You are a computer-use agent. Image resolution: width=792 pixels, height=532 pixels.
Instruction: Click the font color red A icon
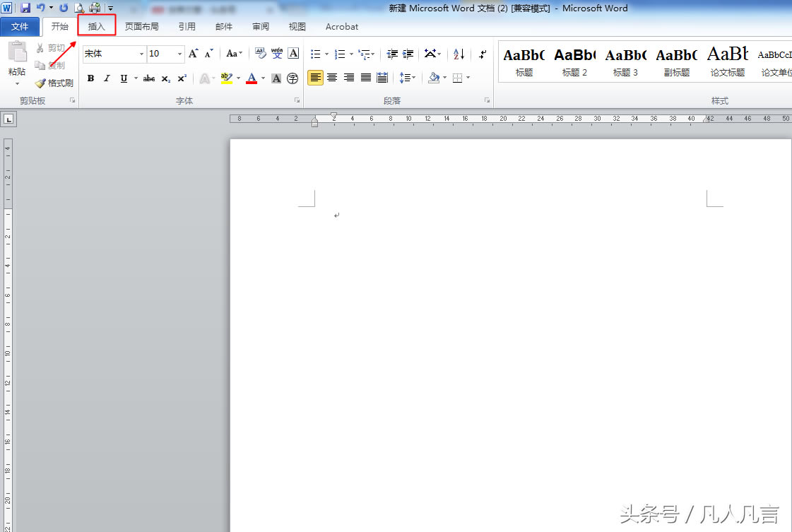(252, 78)
